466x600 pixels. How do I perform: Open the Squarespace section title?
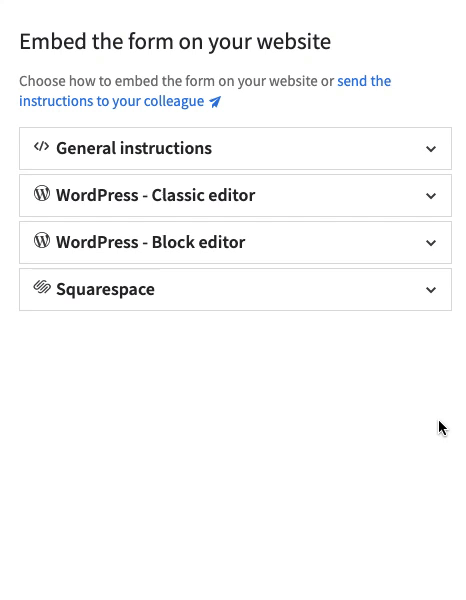[105, 289]
